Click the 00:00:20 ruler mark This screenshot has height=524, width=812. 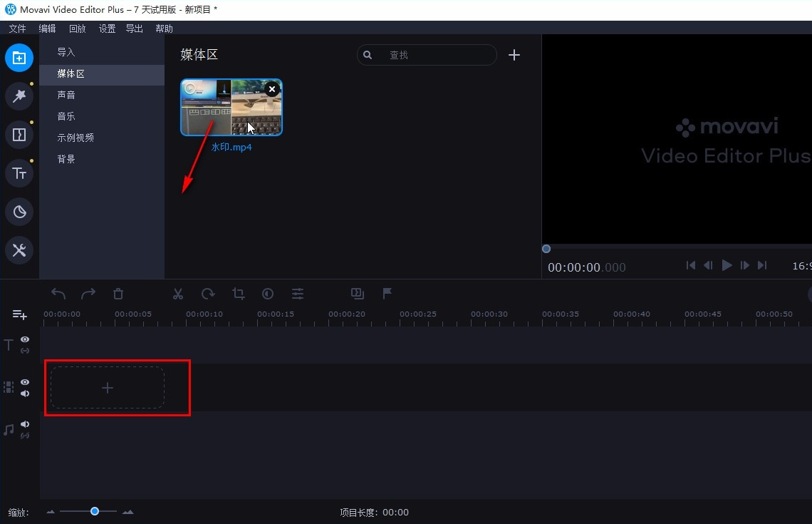point(347,314)
